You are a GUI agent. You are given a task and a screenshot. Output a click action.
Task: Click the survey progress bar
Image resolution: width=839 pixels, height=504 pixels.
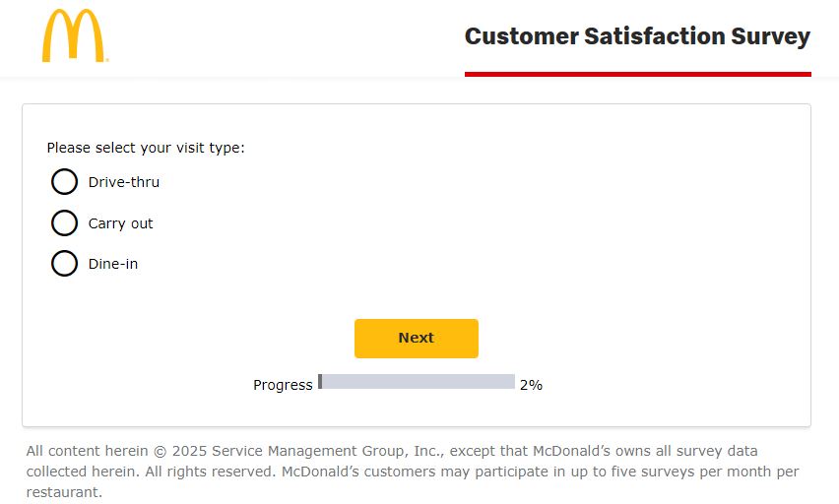pyautogui.click(x=417, y=382)
